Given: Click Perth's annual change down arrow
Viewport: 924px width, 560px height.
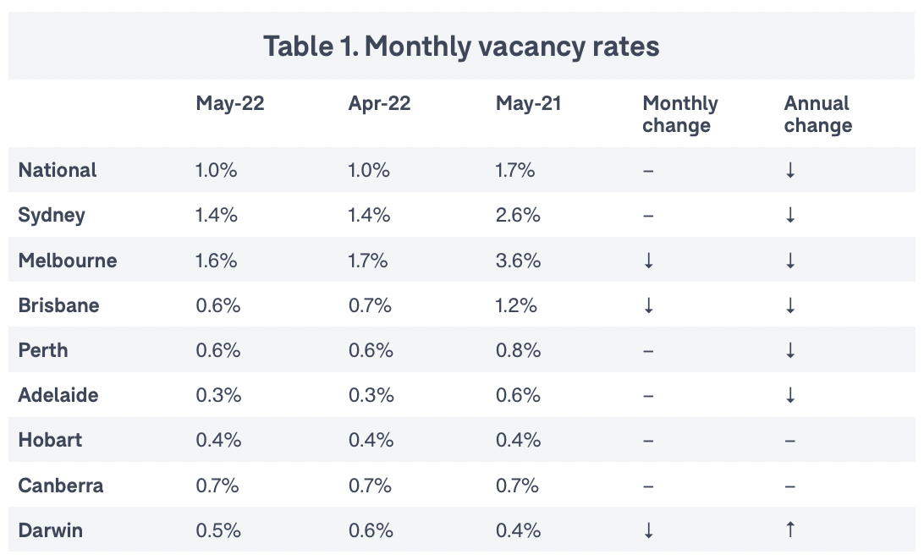Looking at the screenshot, I should pyautogui.click(x=790, y=350).
